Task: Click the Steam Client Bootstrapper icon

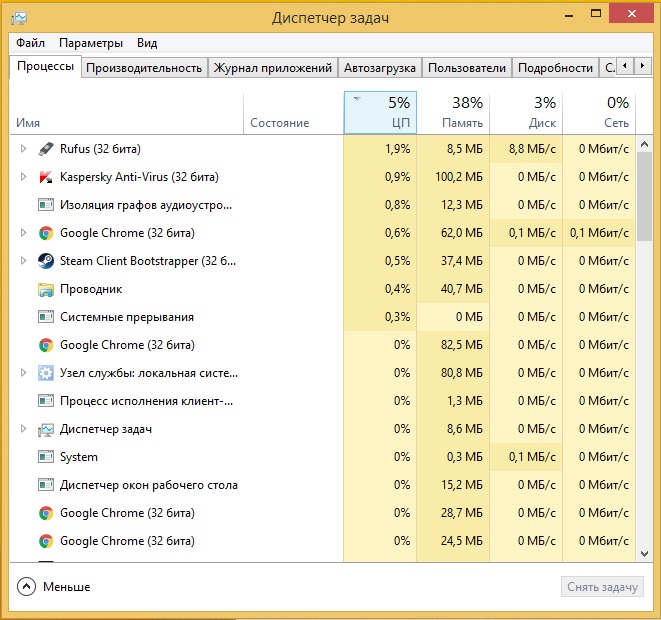Action: (x=46, y=261)
